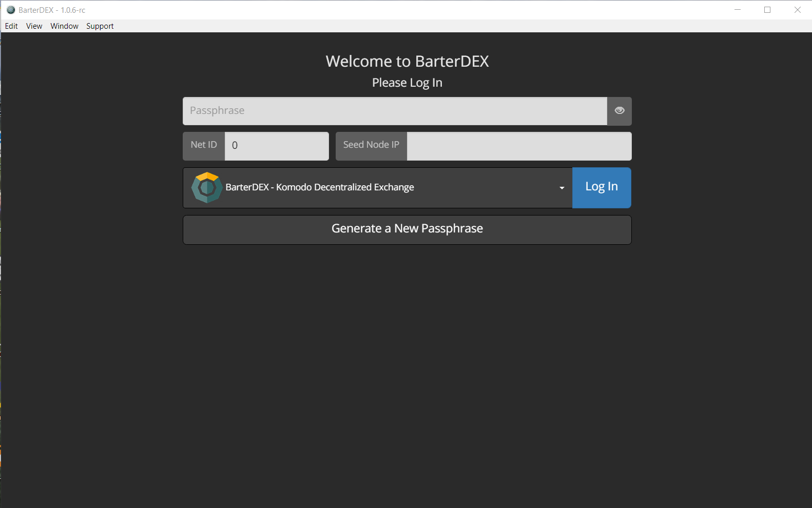
Task: Open the Edit menu
Action: (11, 26)
